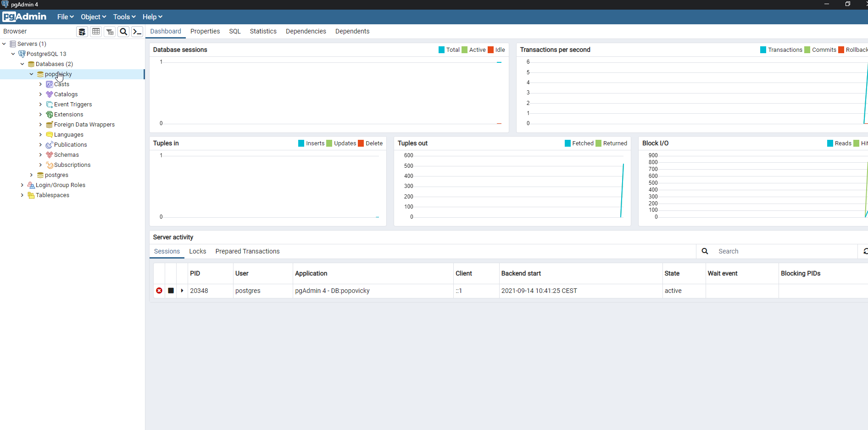
Task: Click the Total legend swatch in Database sessions
Action: [x=441, y=50]
